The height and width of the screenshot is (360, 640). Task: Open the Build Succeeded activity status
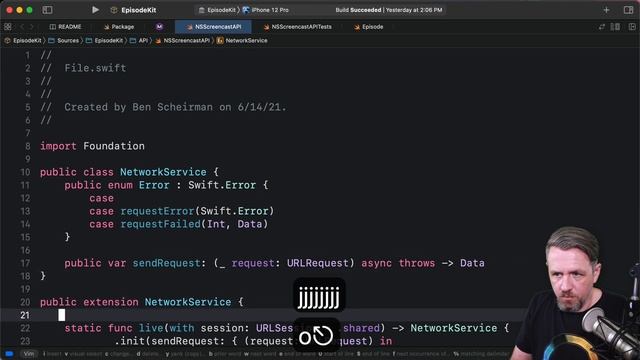(389, 10)
